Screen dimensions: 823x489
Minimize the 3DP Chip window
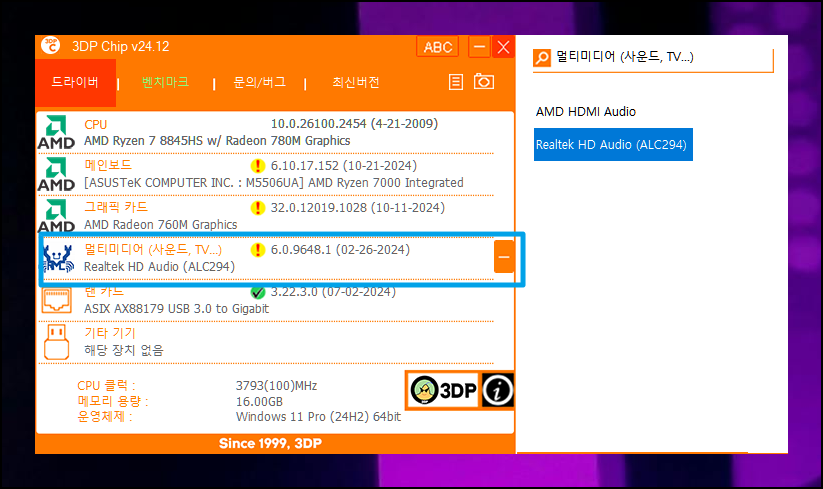click(479, 47)
